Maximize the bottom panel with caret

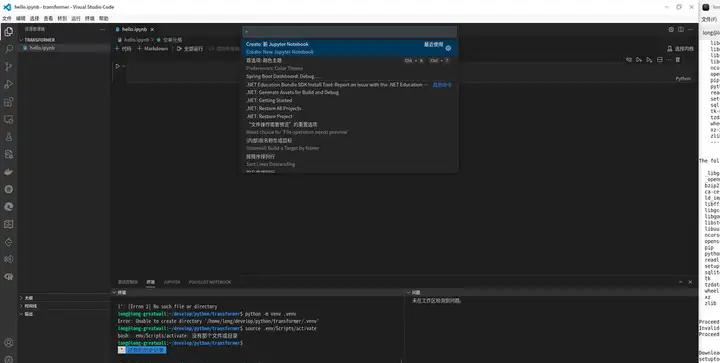coord(681,282)
